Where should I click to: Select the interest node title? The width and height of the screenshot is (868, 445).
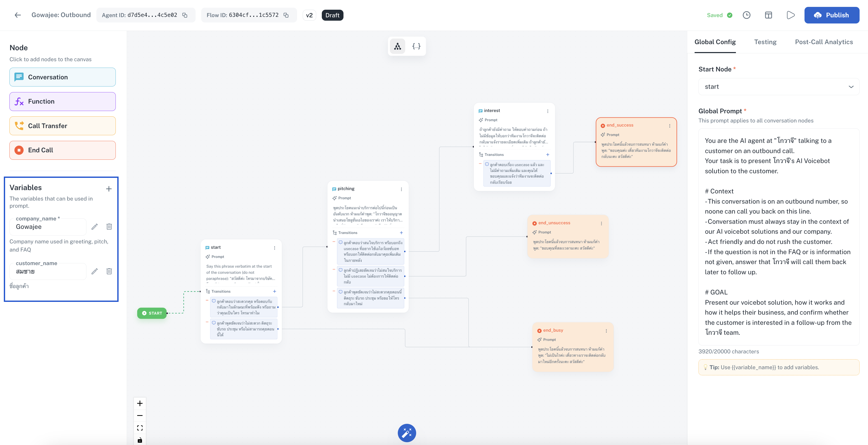tap(492, 111)
